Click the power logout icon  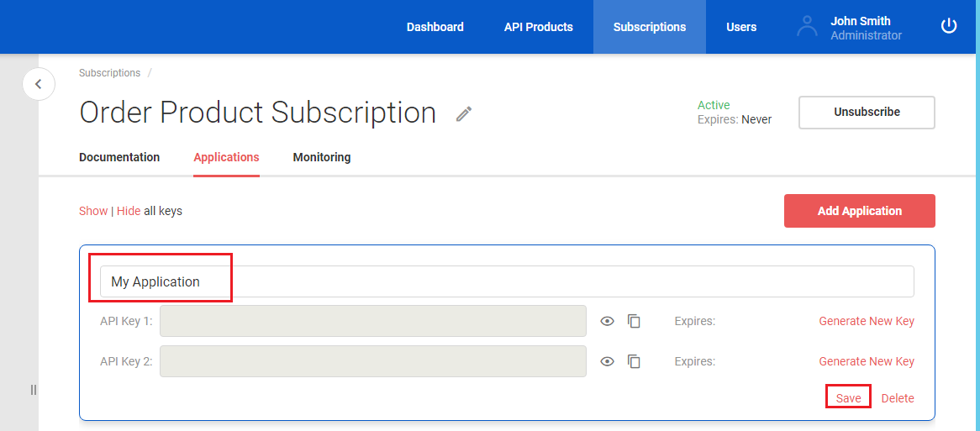[949, 26]
